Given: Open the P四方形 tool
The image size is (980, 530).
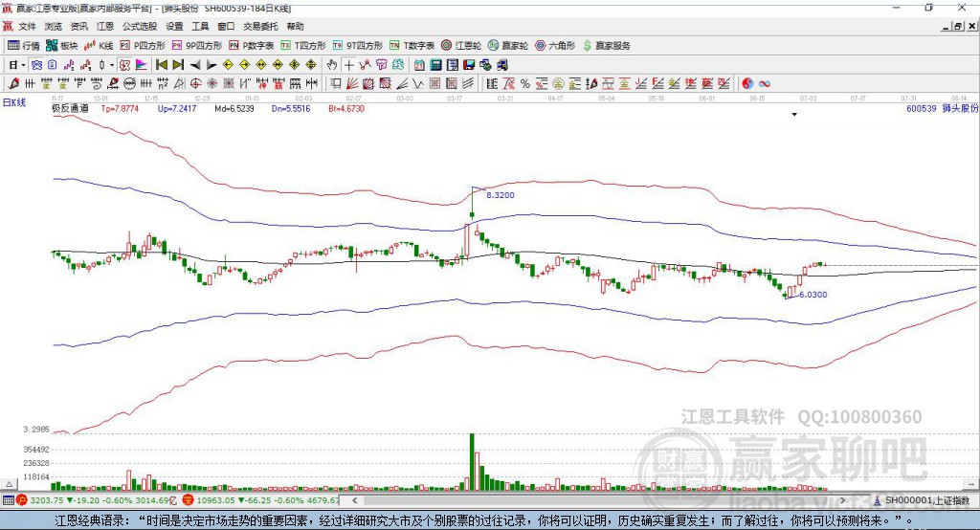Looking at the screenshot, I should click(x=143, y=46).
